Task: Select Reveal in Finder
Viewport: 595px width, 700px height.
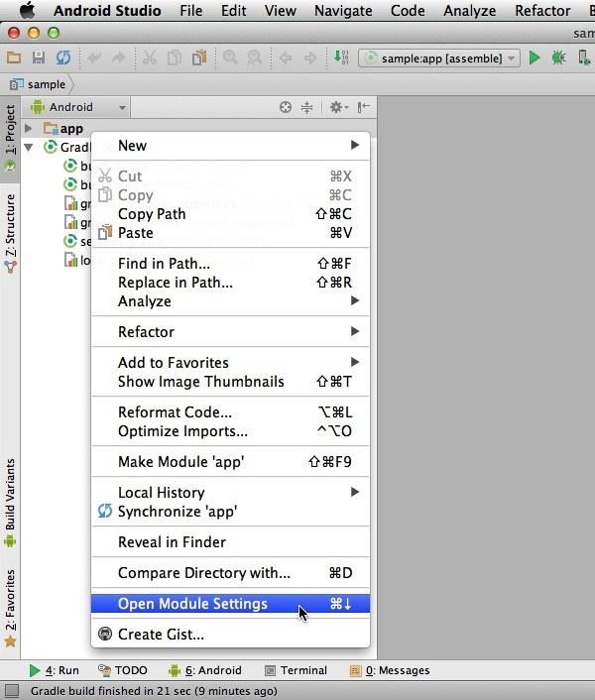Action: (230, 542)
